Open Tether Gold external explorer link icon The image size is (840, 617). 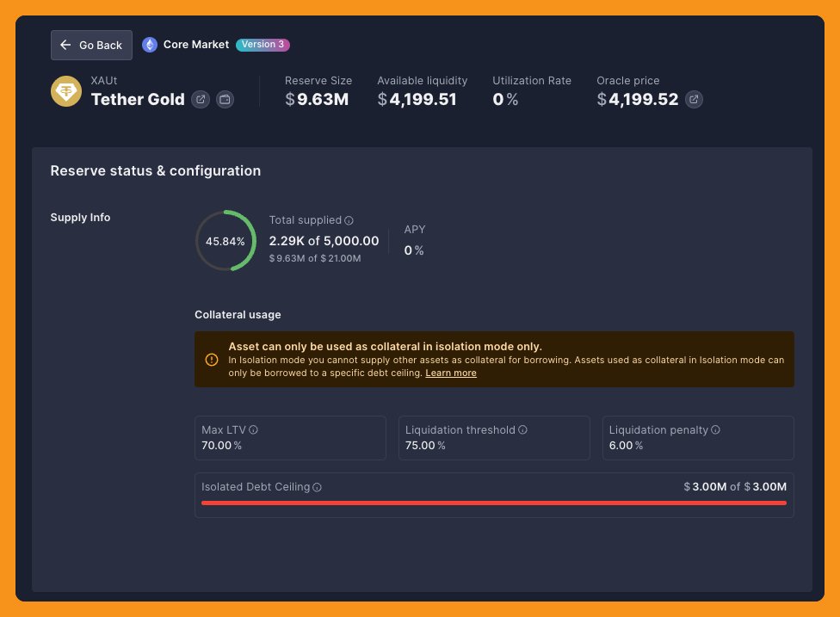(200, 100)
